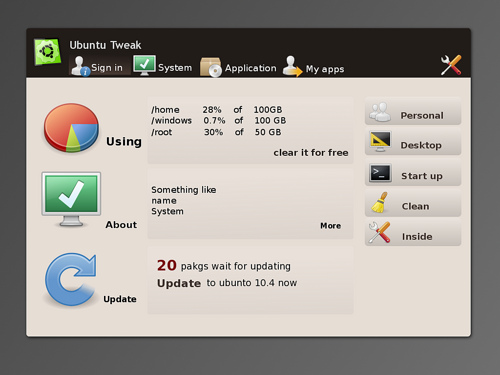
Task: Click the green Ubuntu Tweak logo
Action: click(47, 51)
